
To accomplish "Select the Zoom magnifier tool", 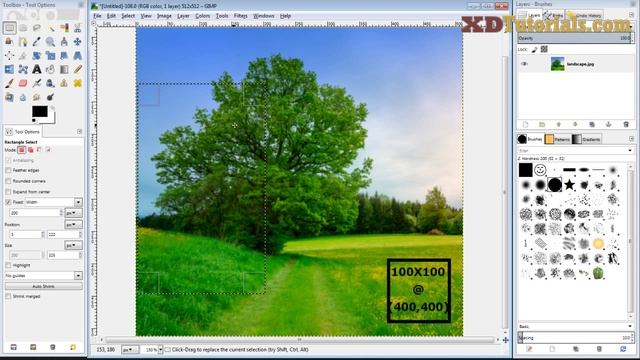I will point(51,42).
